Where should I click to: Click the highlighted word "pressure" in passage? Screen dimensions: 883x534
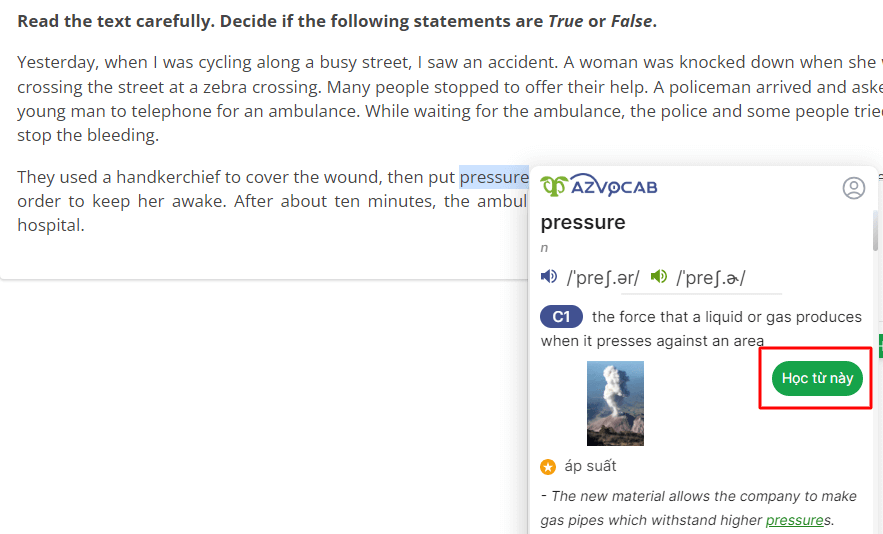pos(494,178)
